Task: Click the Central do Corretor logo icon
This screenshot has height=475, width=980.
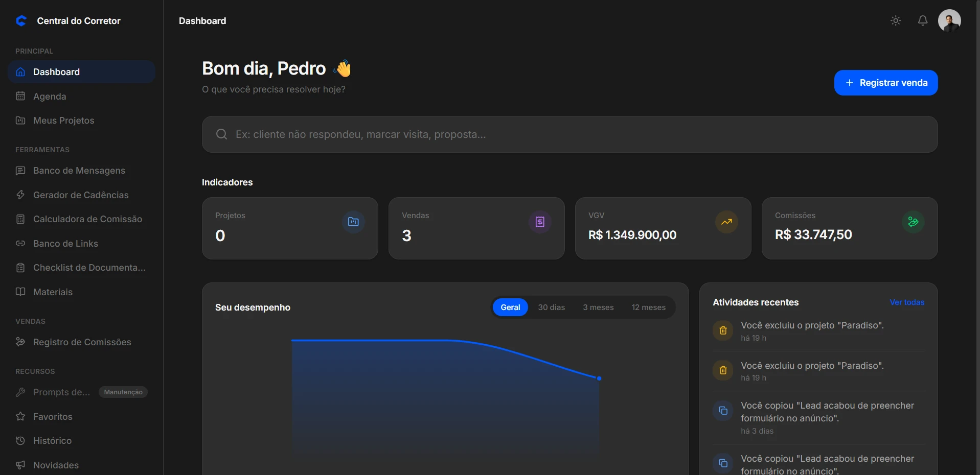Action: pos(21,21)
